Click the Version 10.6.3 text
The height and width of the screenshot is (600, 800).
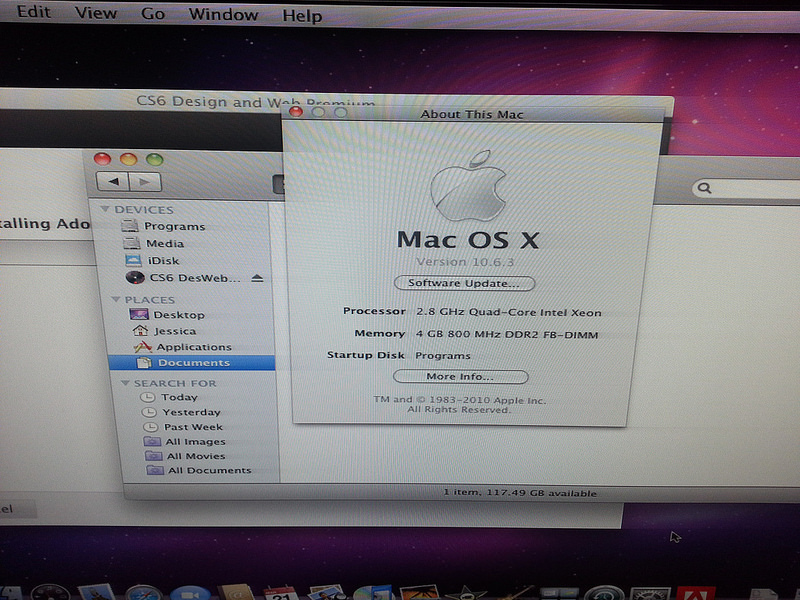[x=465, y=262]
